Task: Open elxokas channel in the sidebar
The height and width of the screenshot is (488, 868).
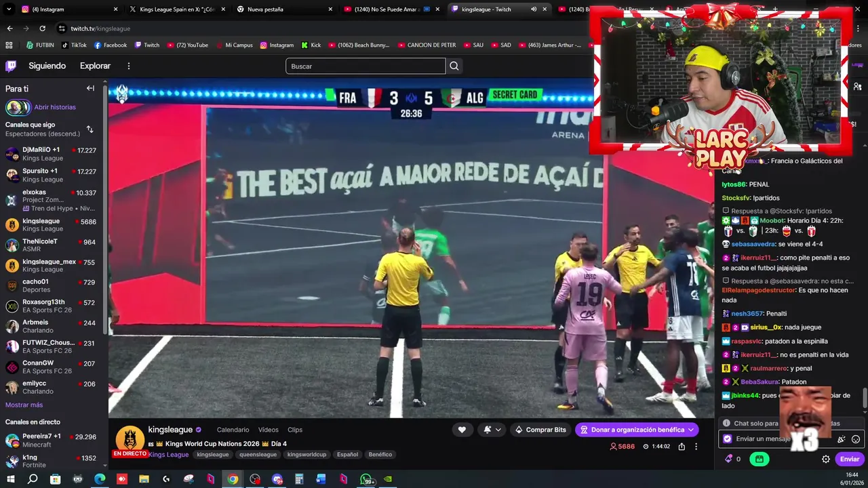Action: click(x=52, y=200)
